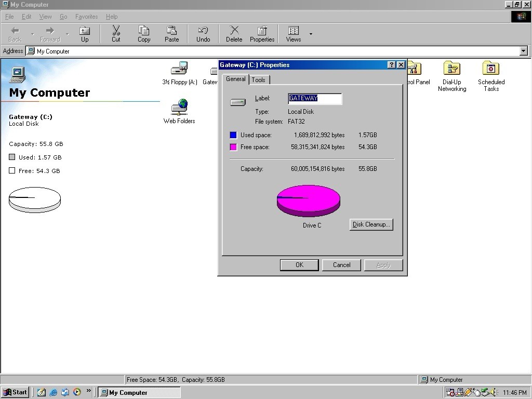532x399 pixels.
Task: Click the greyed Apply button
Action: tap(383, 265)
